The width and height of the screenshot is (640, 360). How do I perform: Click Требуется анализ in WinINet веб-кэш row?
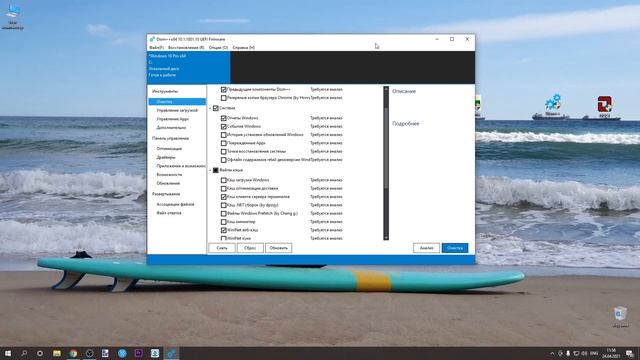(x=326, y=230)
